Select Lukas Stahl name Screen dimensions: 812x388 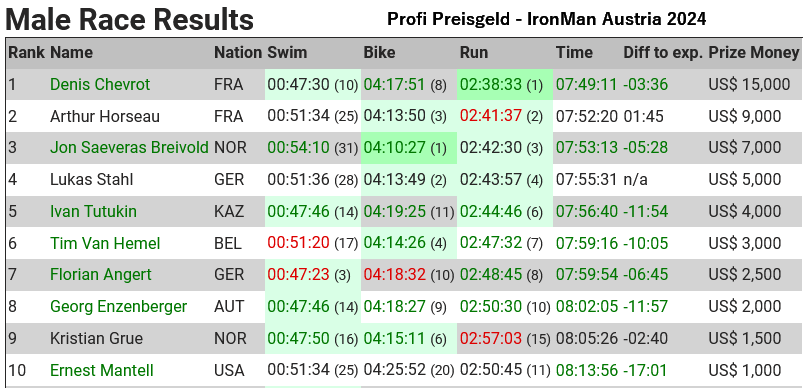(91, 180)
